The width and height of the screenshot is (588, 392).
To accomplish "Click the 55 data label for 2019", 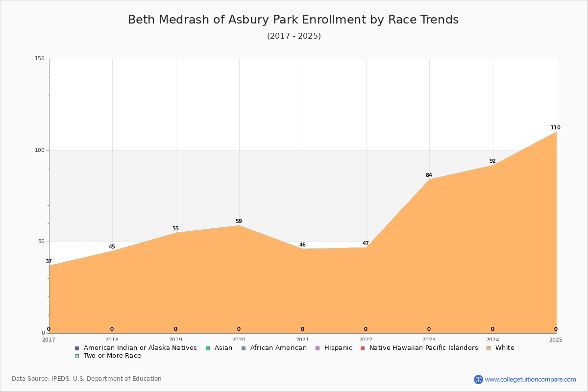I will 175,229.
